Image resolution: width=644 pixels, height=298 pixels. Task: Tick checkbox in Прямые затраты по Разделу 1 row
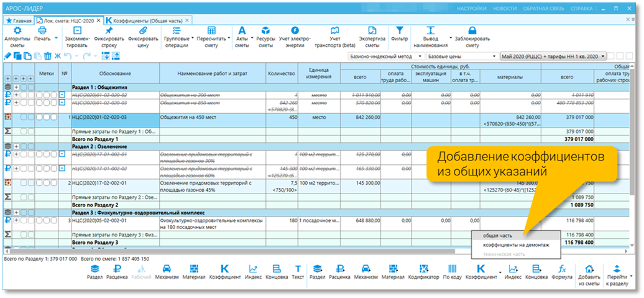click(24, 131)
